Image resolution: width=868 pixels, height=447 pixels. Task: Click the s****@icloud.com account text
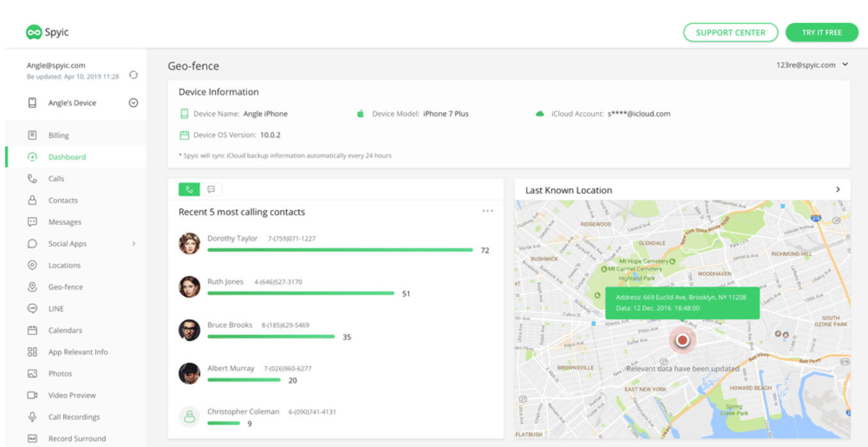tap(639, 114)
